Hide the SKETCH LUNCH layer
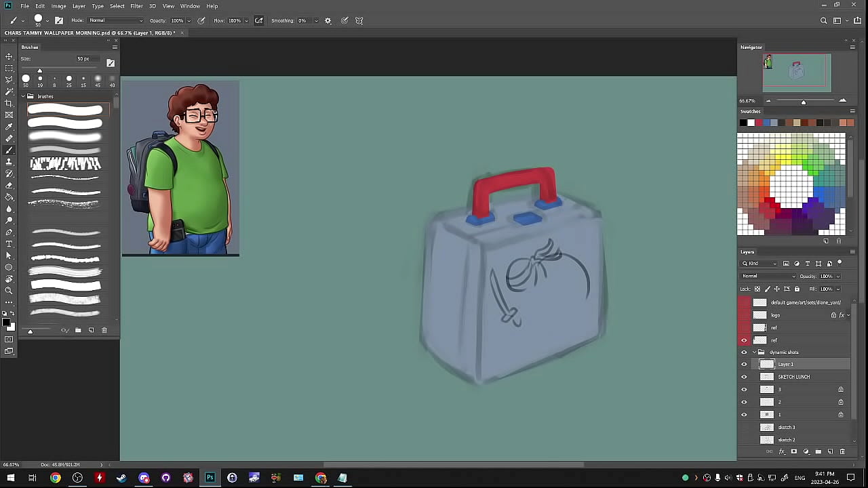This screenshot has width=868, height=488. point(744,377)
